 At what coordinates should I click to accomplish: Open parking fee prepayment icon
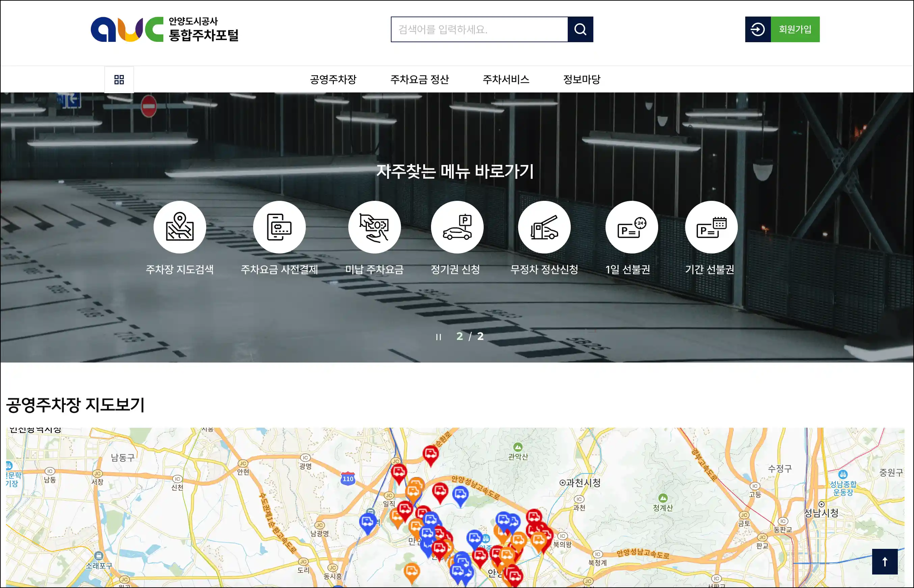click(x=279, y=227)
